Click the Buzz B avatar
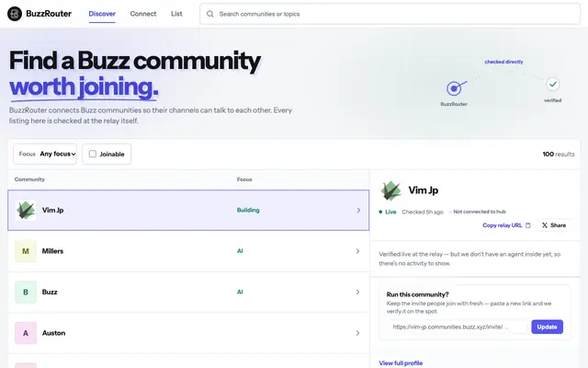This screenshot has height=368, width=588. pyautogui.click(x=26, y=292)
